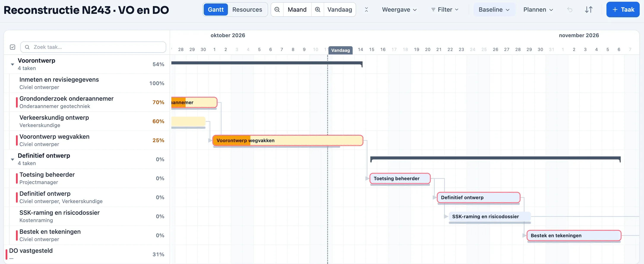This screenshot has width=644, height=264.
Task: Add a new task with Taak button
Action: 623,10
